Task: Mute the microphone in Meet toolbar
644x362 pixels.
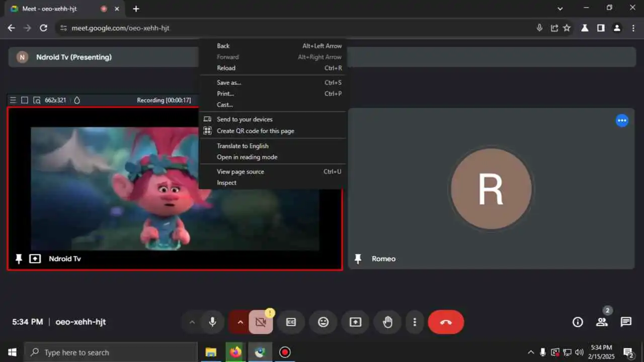Action: pos(213,322)
